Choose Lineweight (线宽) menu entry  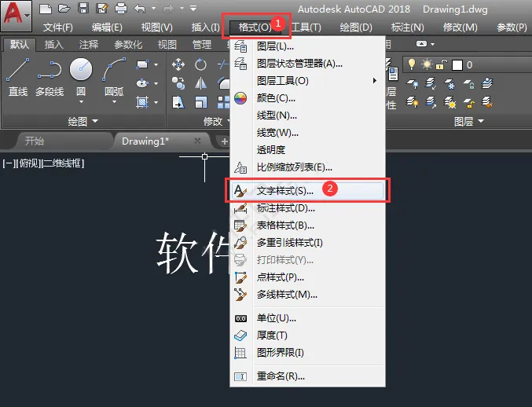tap(307, 133)
